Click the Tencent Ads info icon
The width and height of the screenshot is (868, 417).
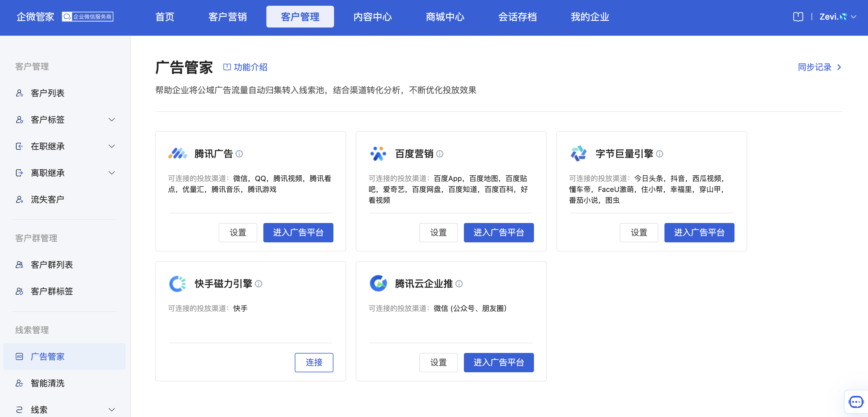tap(239, 154)
